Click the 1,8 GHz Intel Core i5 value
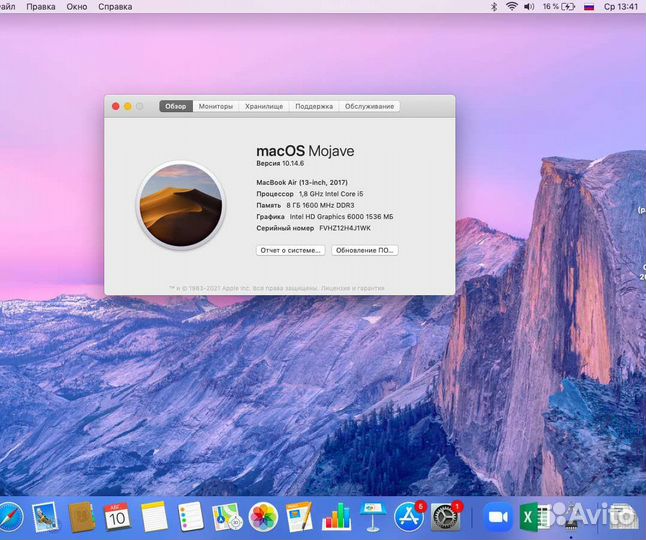The image size is (646, 540). coord(331,194)
